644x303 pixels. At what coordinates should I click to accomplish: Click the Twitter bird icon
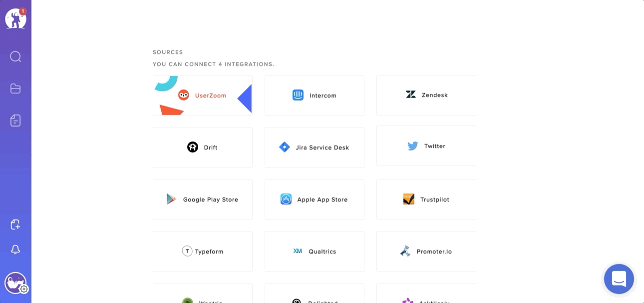tap(413, 146)
